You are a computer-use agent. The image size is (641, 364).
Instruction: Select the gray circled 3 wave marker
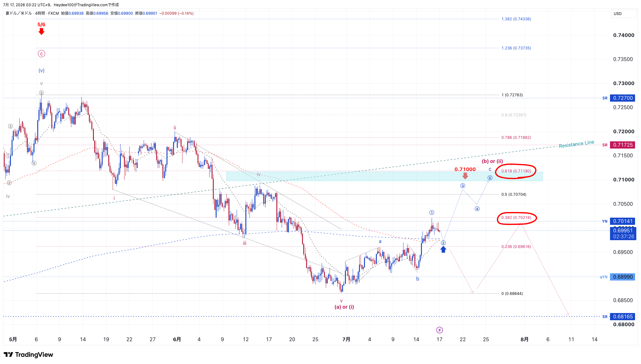click(x=10, y=126)
